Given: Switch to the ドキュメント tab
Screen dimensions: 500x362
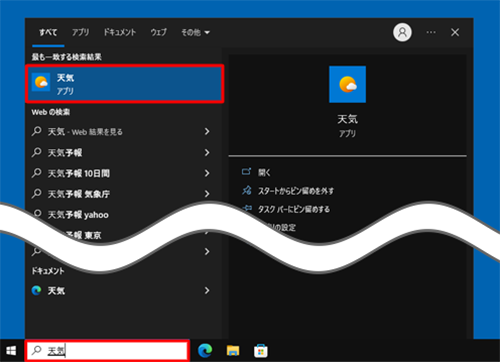Looking at the screenshot, I should click(x=119, y=32).
